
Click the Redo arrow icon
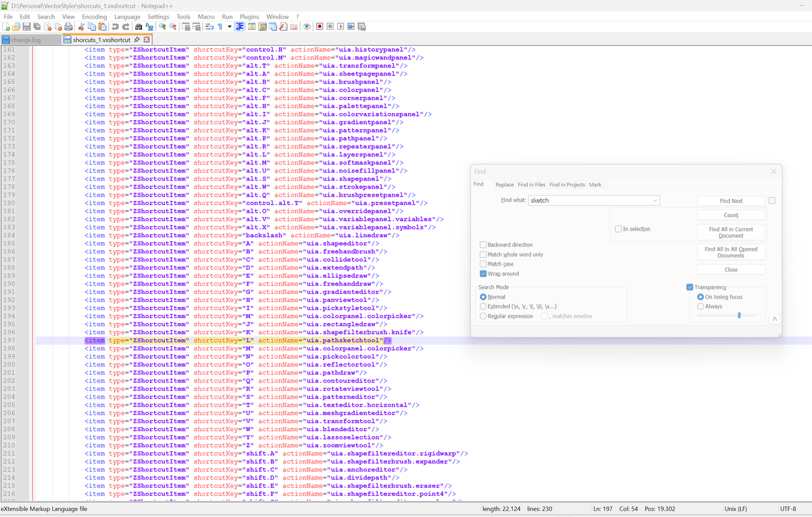tap(127, 26)
